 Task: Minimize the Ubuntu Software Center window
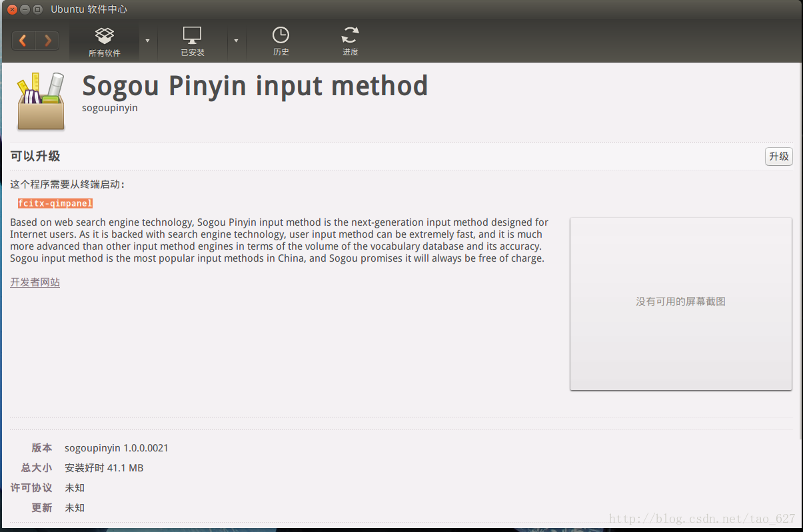click(25, 9)
